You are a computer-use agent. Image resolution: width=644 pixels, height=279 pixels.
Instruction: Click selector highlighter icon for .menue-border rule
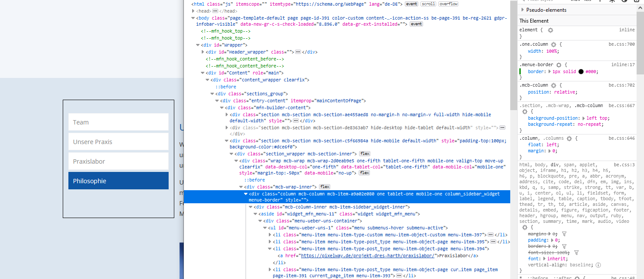[558, 65]
